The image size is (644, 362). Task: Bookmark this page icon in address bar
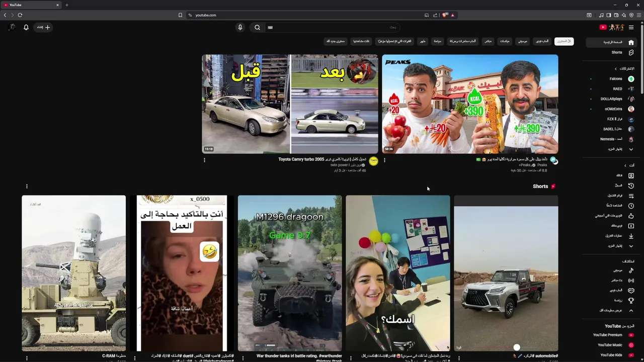pos(180,15)
